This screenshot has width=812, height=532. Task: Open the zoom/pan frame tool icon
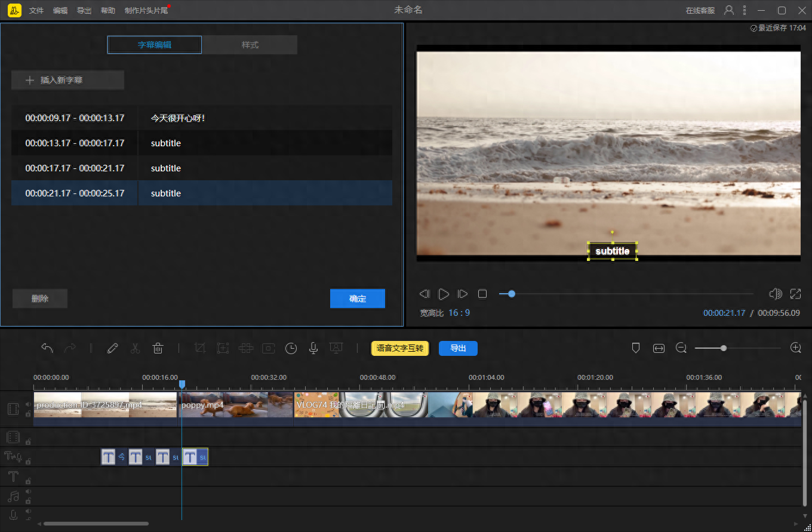click(223, 348)
